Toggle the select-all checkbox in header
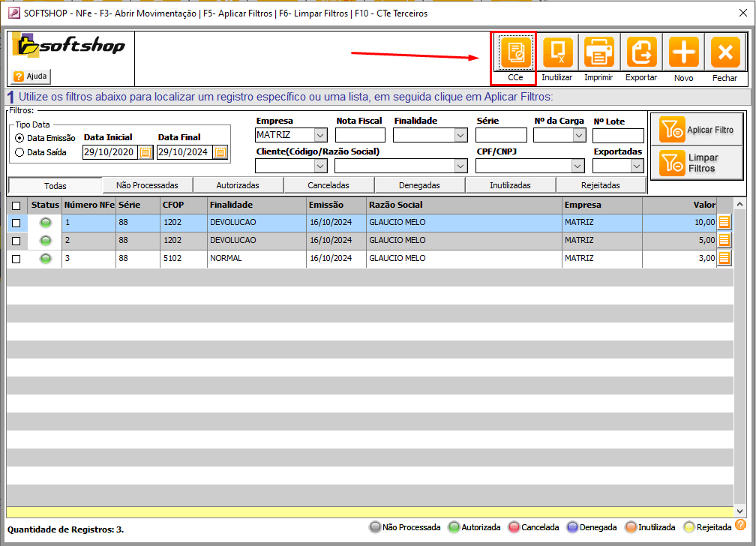Screen dimensions: 756x546 (x=16, y=205)
